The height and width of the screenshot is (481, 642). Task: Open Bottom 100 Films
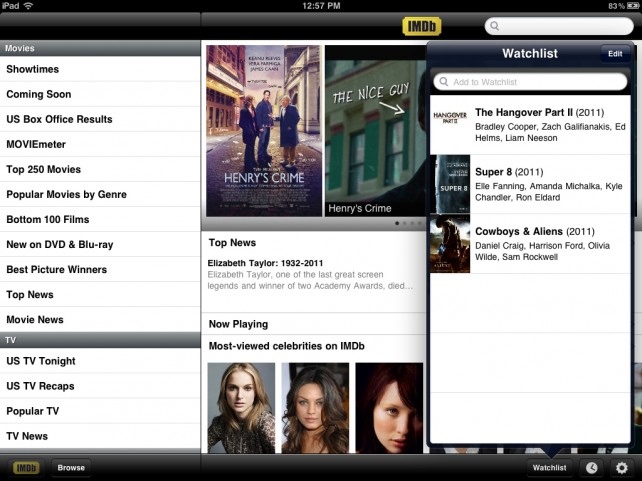pyautogui.click(x=100, y=219)
